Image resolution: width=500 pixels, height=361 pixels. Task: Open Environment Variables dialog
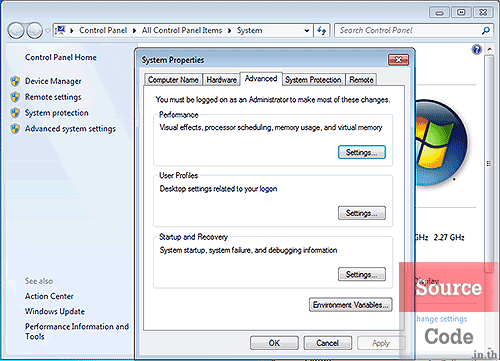(350, 305)
